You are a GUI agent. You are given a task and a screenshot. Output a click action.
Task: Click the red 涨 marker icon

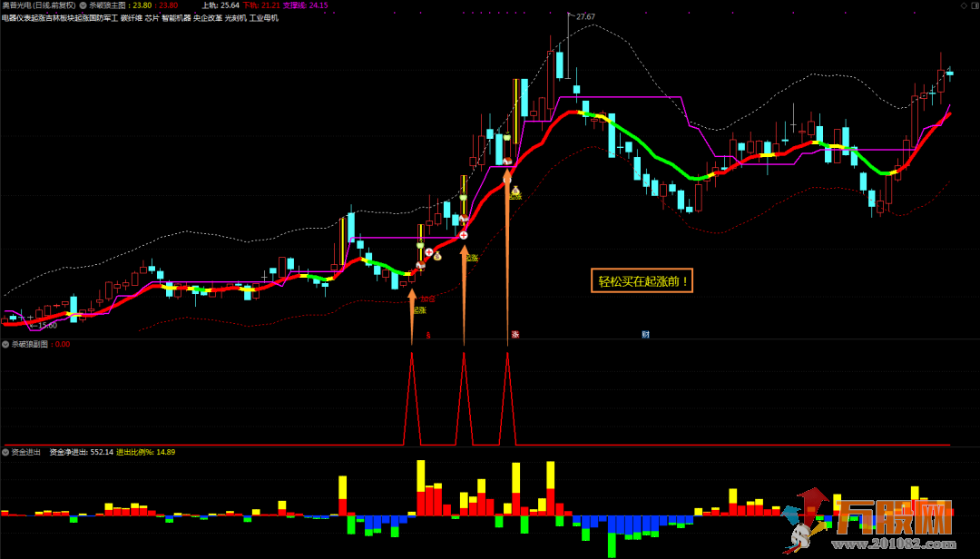tap(514, 334)
